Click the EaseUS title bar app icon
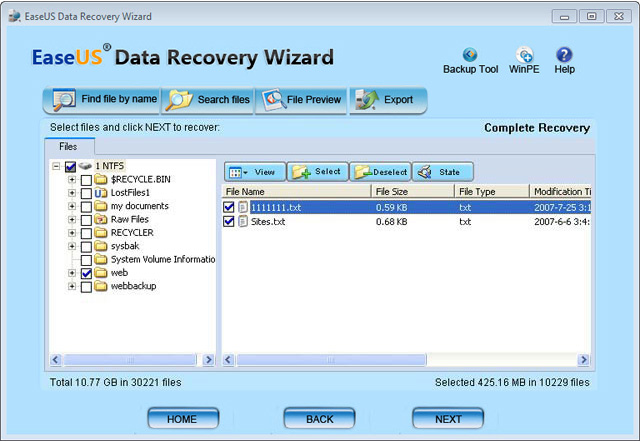The width and height of the screenshot is (640, 442). (x=14, y=16)
